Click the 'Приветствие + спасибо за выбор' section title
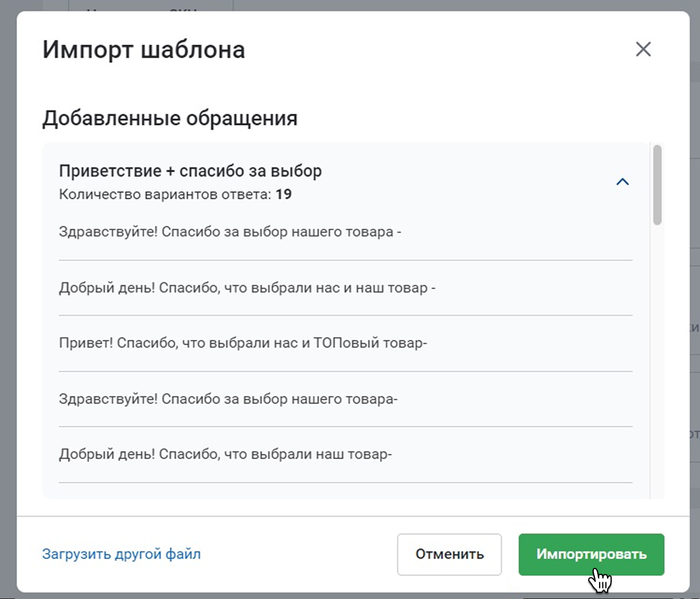Screen dimensions: 700x599 click(190, 171)
